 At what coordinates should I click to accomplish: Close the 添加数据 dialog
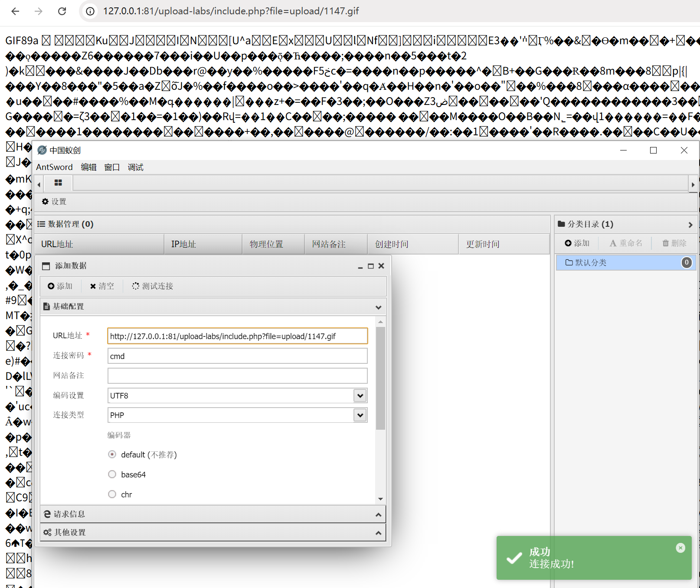tap(381, 266)
